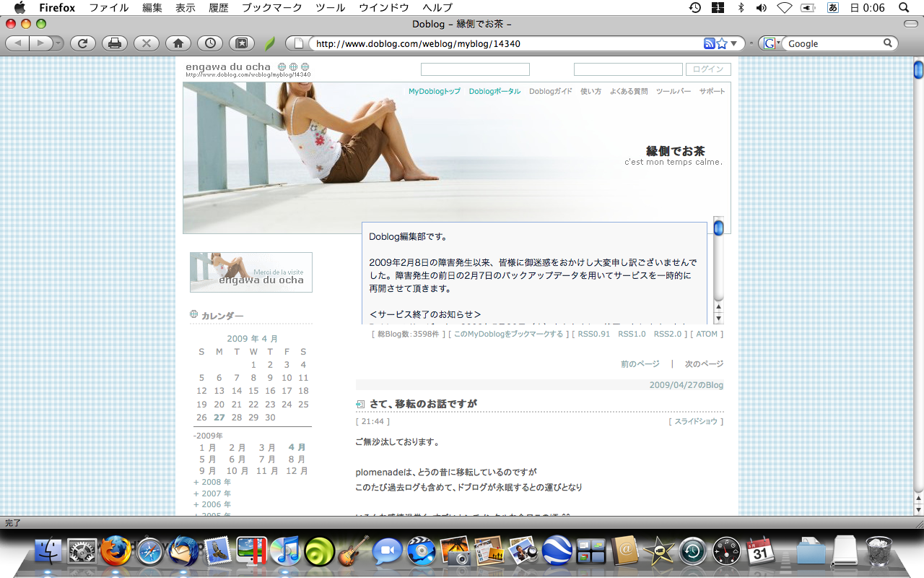924x578 pixels.
Task: Click the engawa du ocha sidebar banner image
Action: click(x=251, y=272)
